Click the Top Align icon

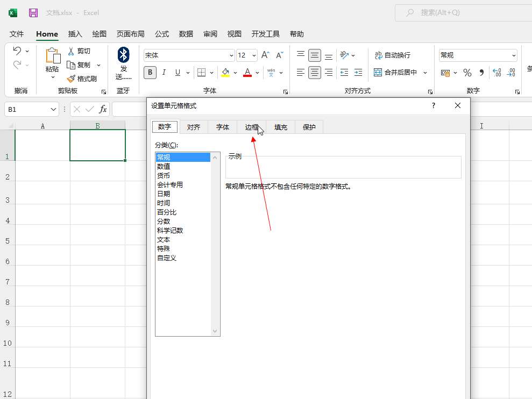click(301, 55)
